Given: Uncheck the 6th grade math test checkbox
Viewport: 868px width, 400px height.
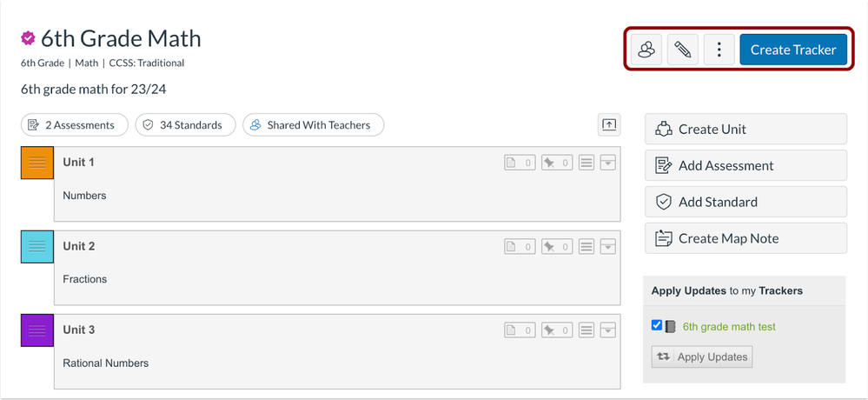Looking at the screenshot, I should 657,325.
